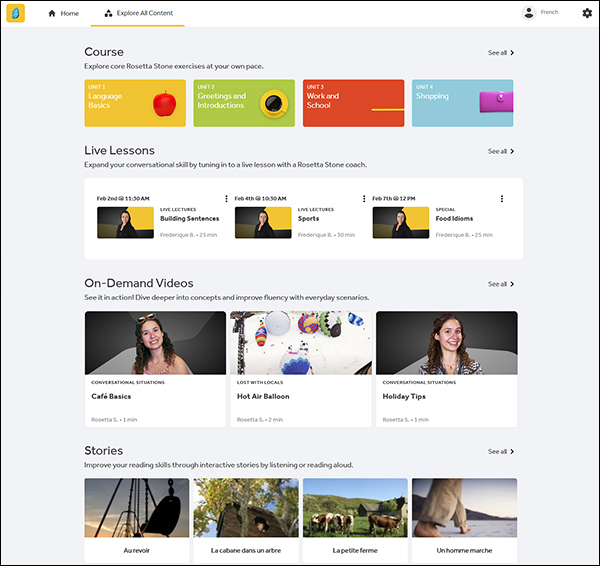This screenshot has height=566, width=600.
Task: Open options menu for Food Idioms lesson
Action: [x=502, y=199]
